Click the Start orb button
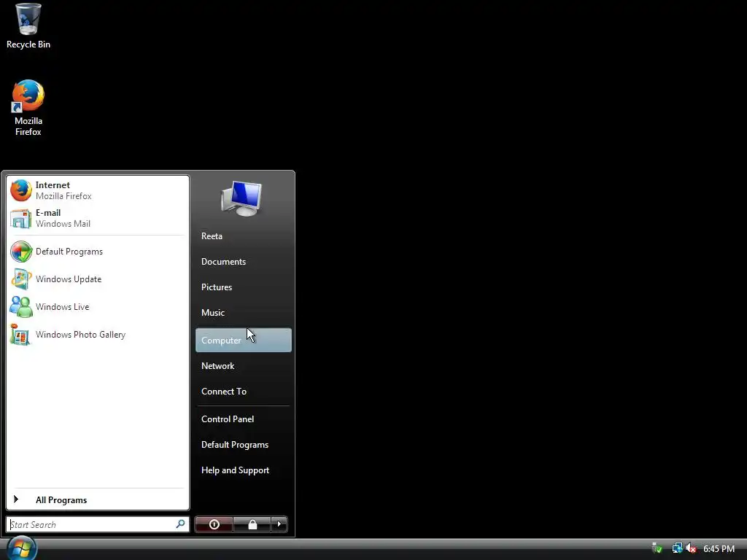 (x=21, y=548)
